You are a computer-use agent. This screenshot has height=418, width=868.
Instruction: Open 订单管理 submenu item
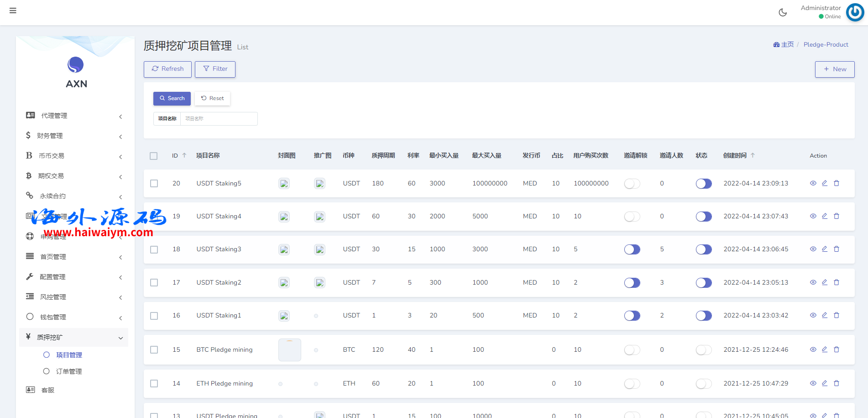point(69,371)
